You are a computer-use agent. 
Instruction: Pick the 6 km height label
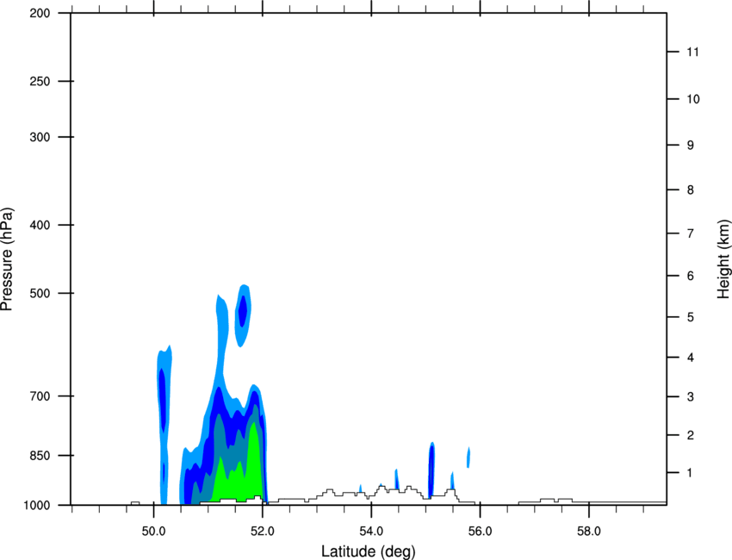click(x=691, y=276)
